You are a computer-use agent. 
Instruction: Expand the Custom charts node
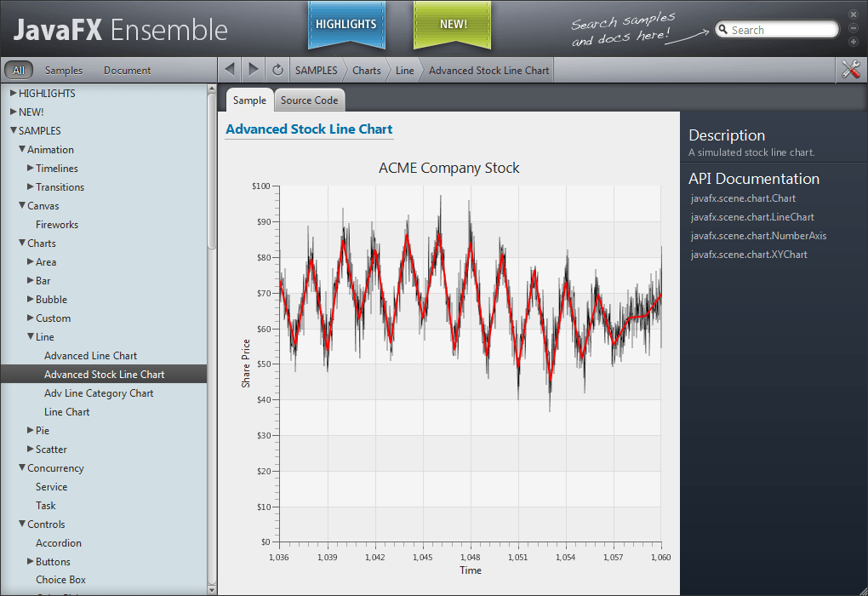click(x=31, y=318)
